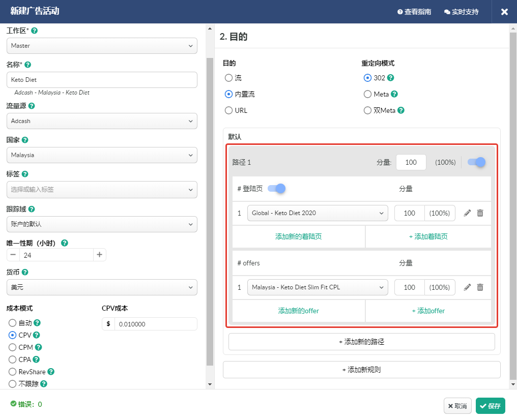Screen dimensions: 517x420
Task: Click help icon next to RevShare option
Action: [51, 372]
